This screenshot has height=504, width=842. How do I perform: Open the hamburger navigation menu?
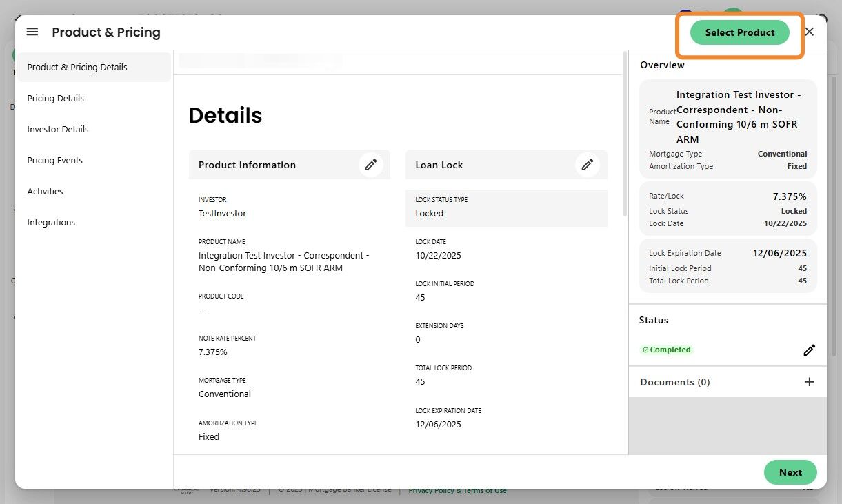(32, 32)
